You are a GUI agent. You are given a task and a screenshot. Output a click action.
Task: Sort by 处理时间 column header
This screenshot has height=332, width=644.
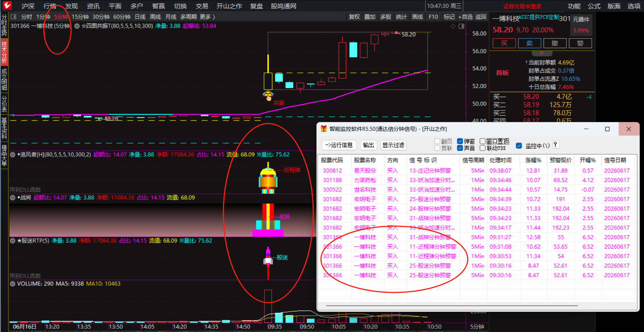(500, 160)
